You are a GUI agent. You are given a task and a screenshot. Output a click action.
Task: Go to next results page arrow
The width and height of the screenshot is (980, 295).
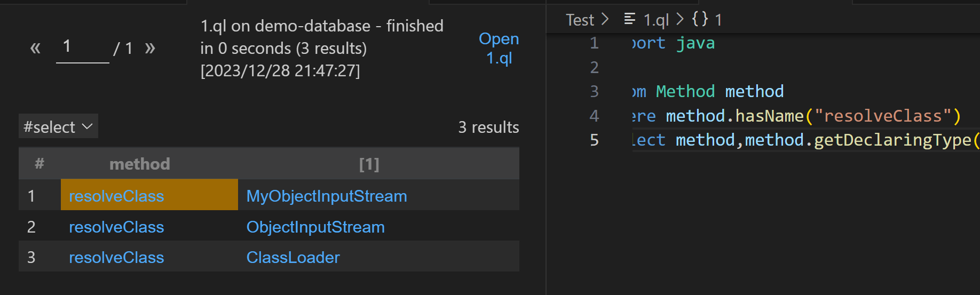pyautogui.click(x=150, y=48)
